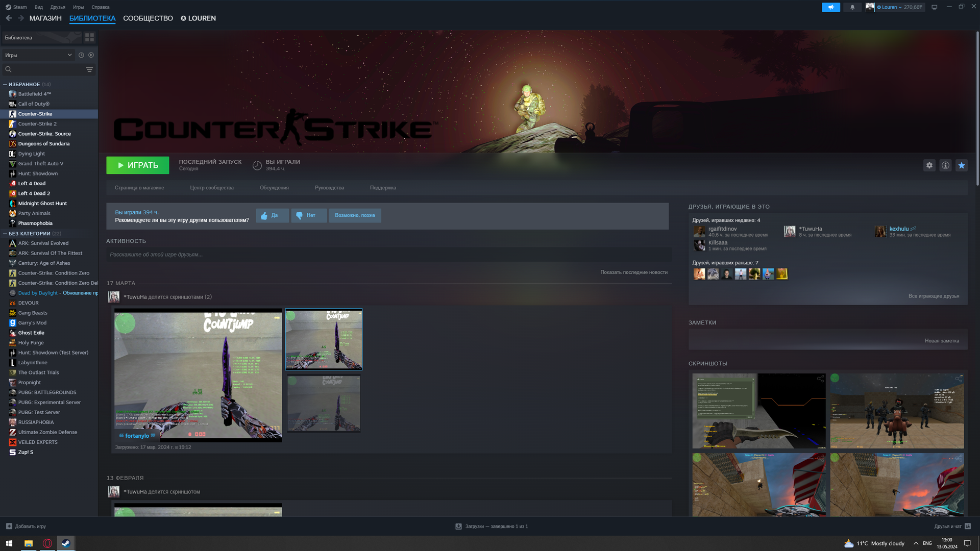Toggle the favorite star icon
The height and width of the screenshot is (551, 980).
click(x=962, y=165)
